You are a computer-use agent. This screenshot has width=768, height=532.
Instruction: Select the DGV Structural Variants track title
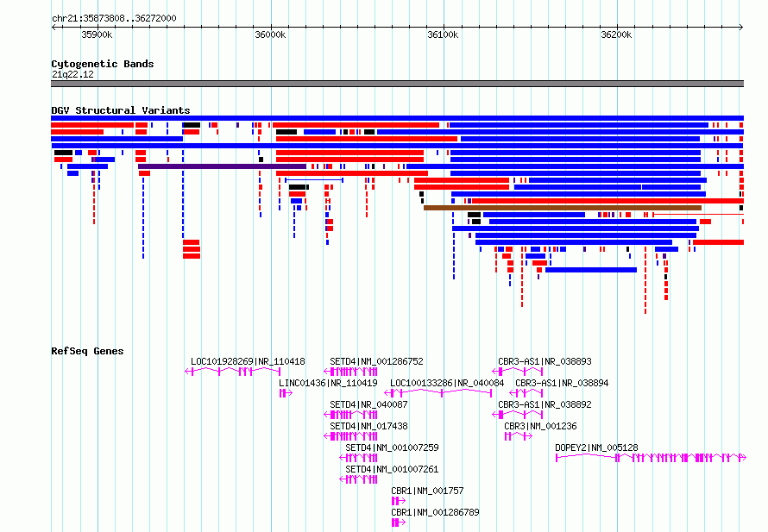click(121, 110)
